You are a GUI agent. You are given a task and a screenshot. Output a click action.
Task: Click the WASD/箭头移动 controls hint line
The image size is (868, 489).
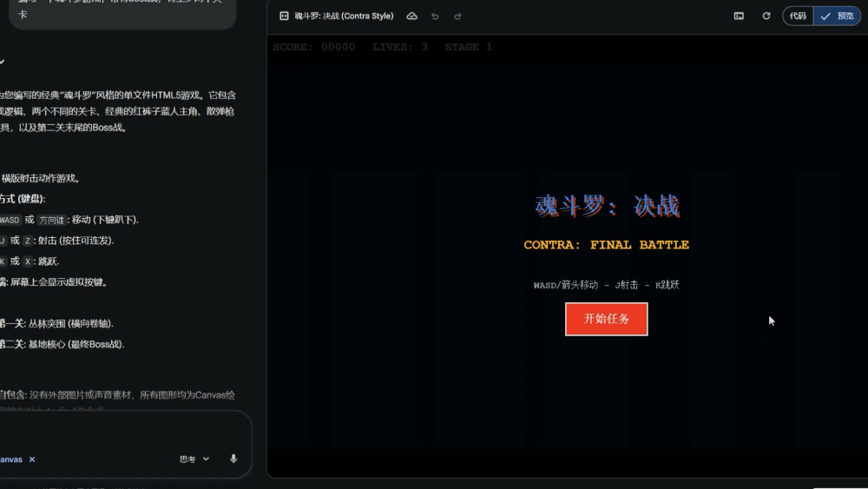(606, 285)
